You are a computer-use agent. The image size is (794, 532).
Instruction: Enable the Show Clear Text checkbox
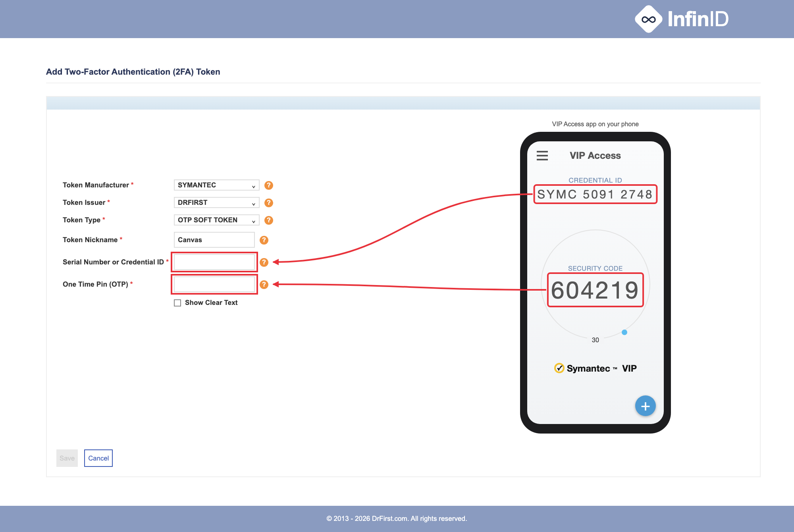(x=177, y=303)
